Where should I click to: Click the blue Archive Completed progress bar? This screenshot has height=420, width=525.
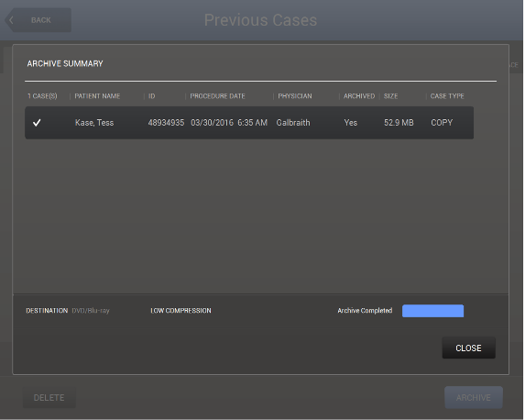pyautogui.click(x=433, y=311)
